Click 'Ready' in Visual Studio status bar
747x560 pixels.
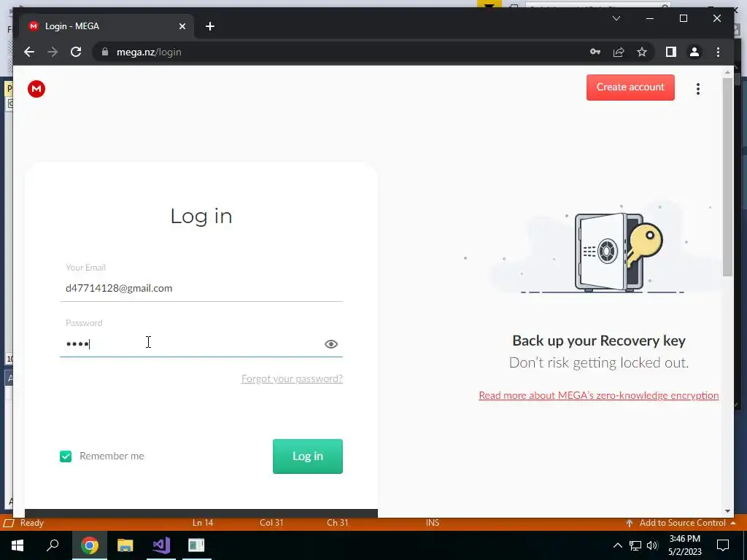point(32,523)
